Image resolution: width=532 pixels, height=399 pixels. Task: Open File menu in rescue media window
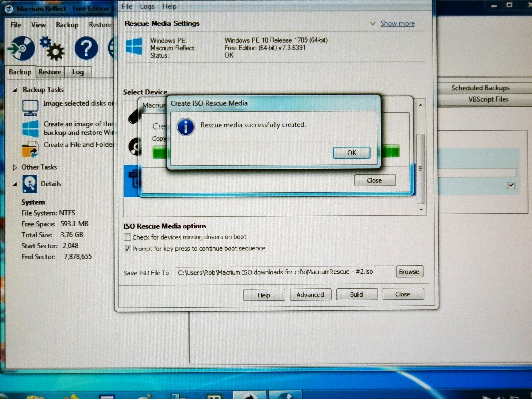coord(127,6)
